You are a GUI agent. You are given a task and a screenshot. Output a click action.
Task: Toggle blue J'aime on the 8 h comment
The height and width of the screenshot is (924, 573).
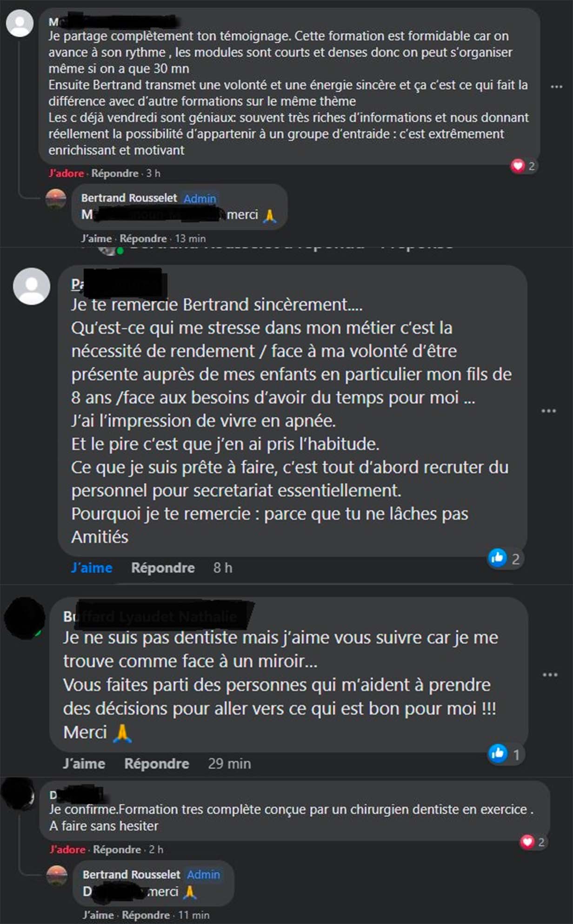coord(92,568)
